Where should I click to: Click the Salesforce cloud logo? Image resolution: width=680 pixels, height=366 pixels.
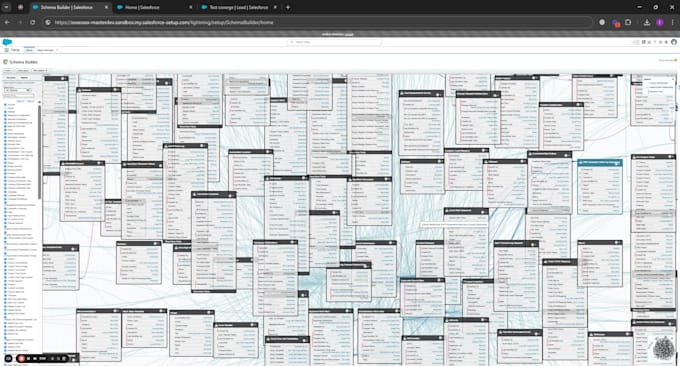click(7, 42)
